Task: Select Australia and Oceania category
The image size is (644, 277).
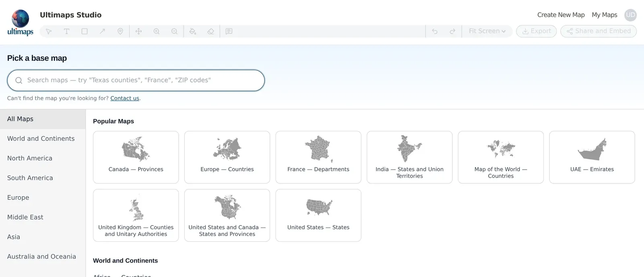Action: [43, 256]
